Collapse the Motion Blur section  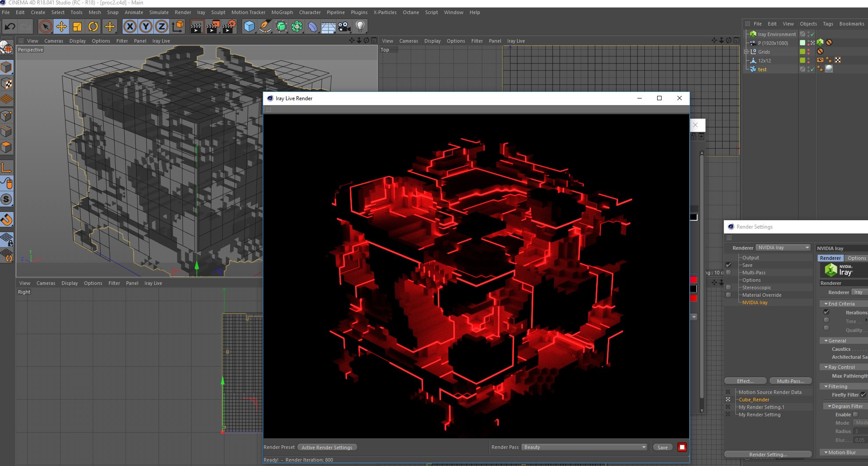(826, 452)
